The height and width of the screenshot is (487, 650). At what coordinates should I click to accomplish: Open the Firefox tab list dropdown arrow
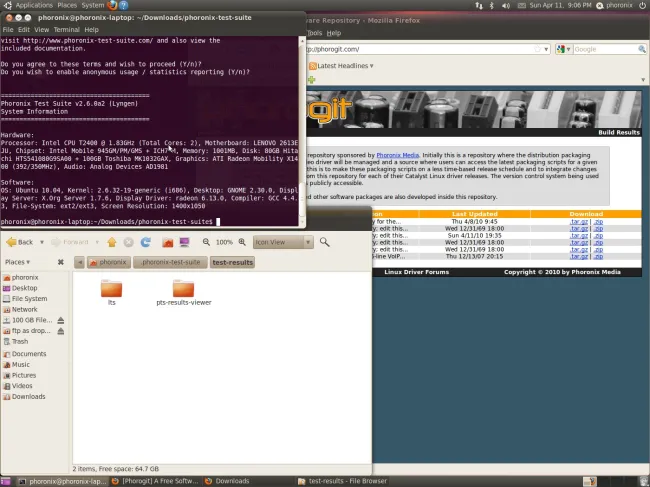click(643, 80)
